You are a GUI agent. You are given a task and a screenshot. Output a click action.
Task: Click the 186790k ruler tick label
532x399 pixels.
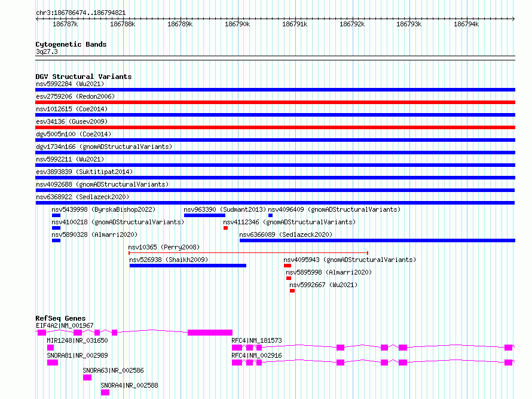(237, 24)
